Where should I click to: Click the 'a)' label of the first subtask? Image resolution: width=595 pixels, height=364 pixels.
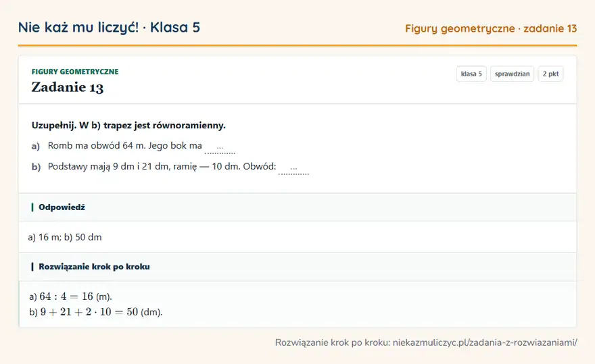coord(36,146)
